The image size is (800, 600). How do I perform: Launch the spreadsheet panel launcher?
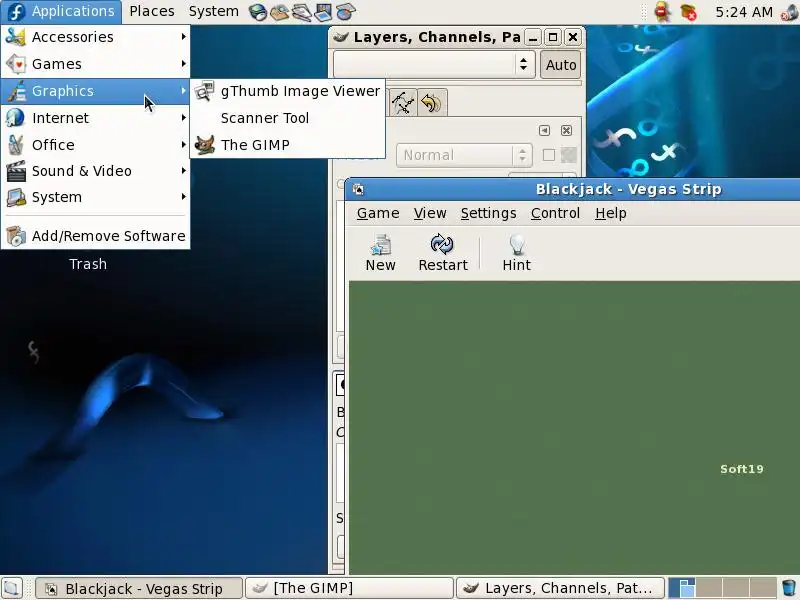click(345, 12)
